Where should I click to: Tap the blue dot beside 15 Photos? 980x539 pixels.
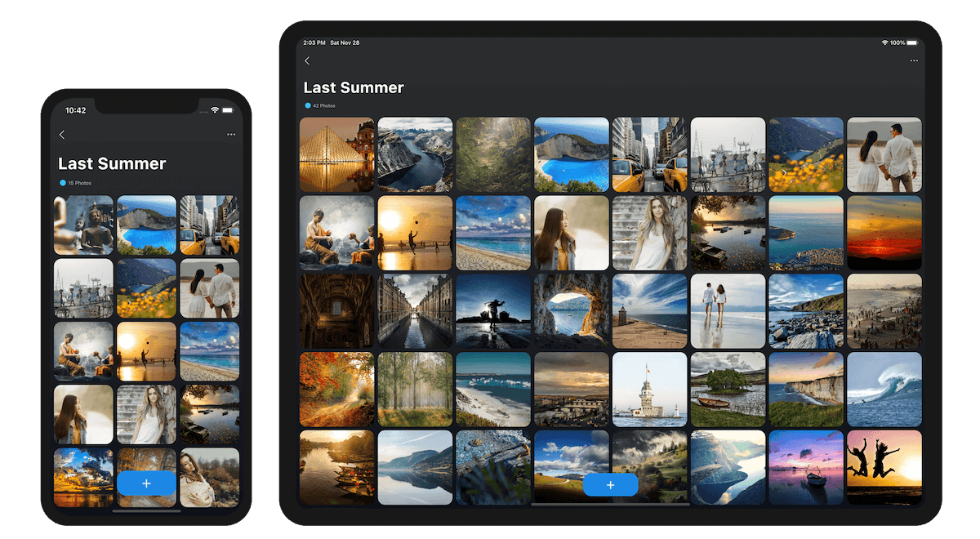click(x=62, y=183)
